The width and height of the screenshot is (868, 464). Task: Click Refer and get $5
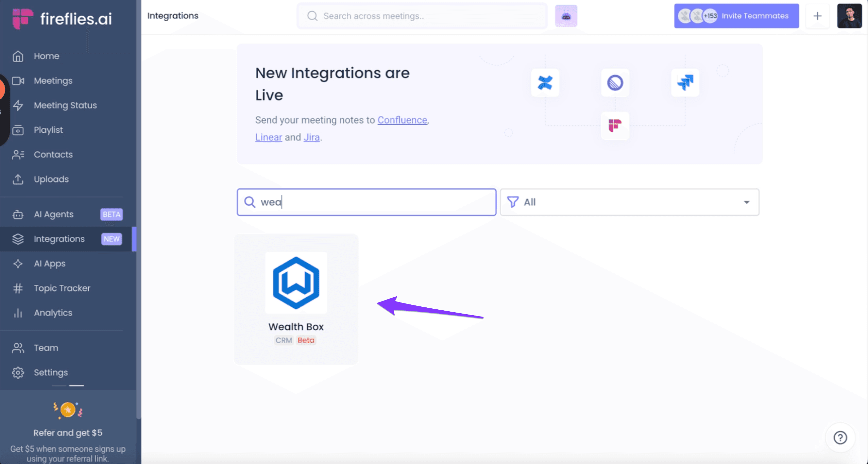tap(68, 433)
